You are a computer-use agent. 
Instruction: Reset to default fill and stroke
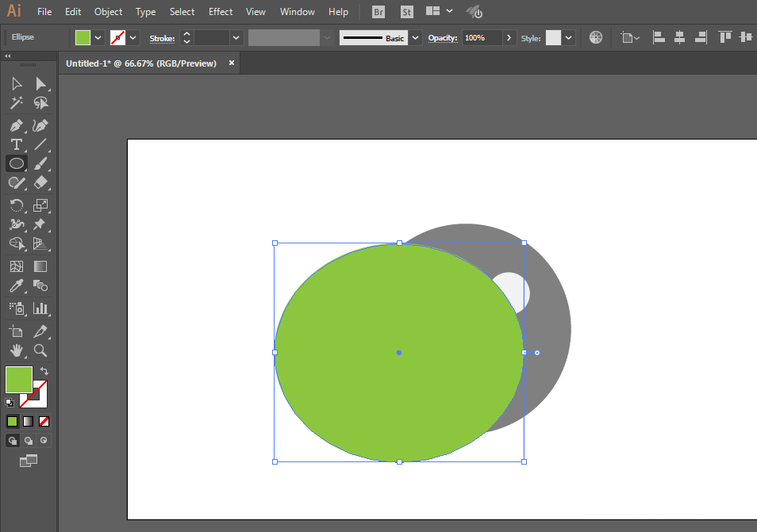point(10,402)
